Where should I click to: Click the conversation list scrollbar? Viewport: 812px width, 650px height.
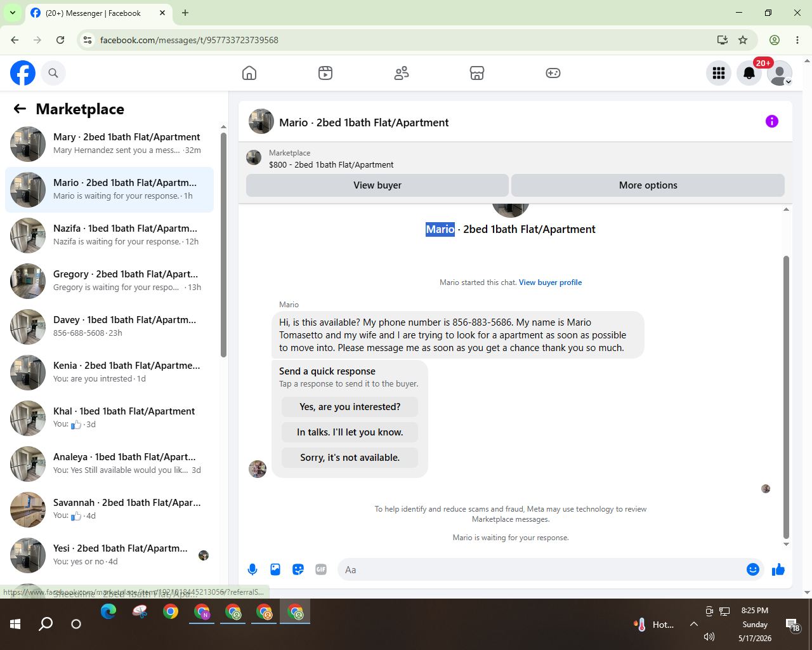pos(223,245)
